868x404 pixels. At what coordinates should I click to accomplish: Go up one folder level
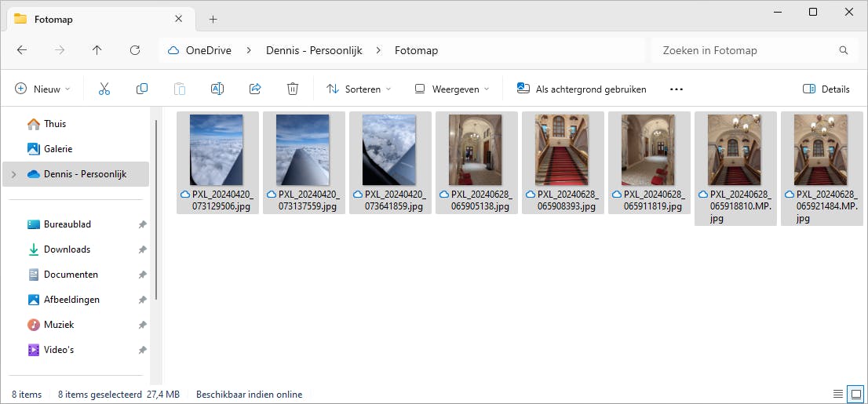click(x=97, y=50)
